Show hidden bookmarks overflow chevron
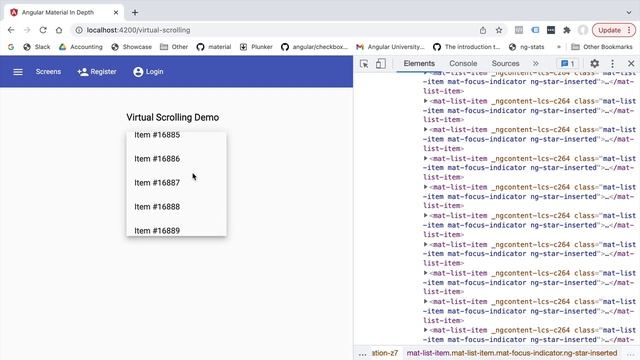The height and width of the screenshot is (360, 640). click(559, 47)
